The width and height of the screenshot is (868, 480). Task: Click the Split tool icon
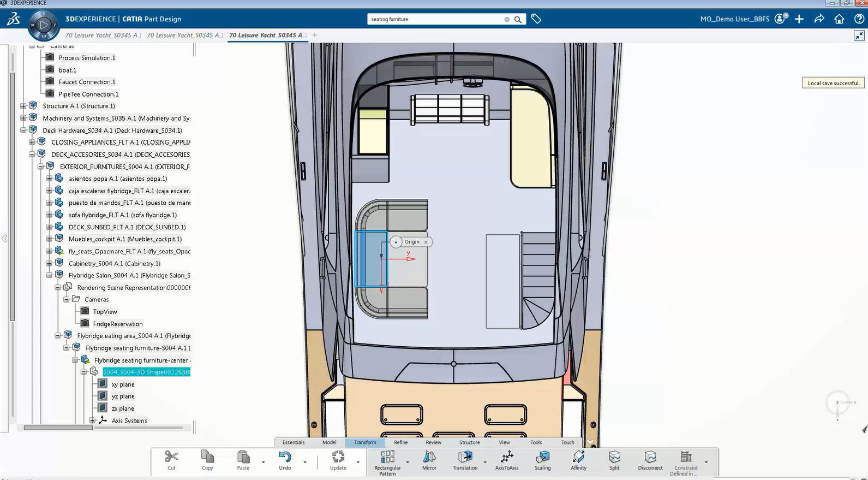point(614,457)
